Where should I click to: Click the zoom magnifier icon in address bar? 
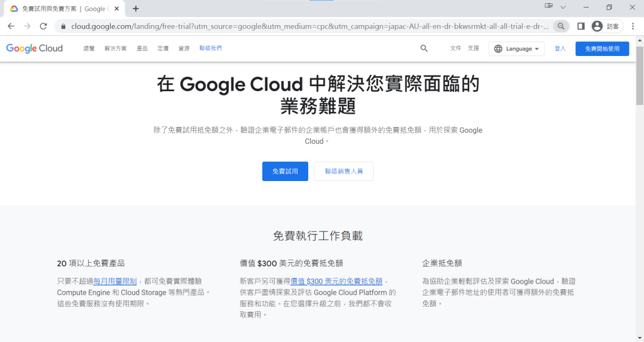click(x=560, y=26)
